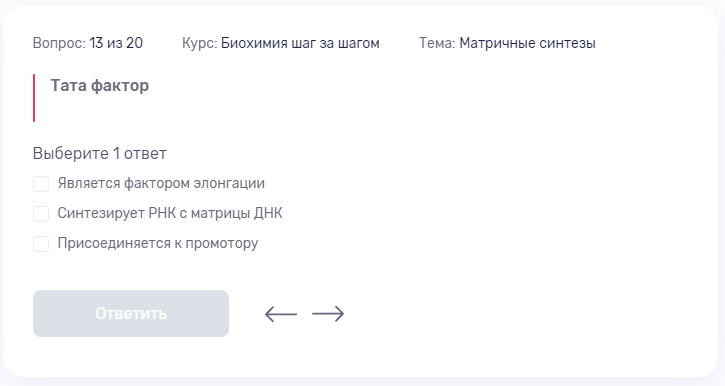Viewport: 725px width, 386px height.
Task: Mark the 'Присоединяется к промотору' checkbox
Action: point(41,244)
